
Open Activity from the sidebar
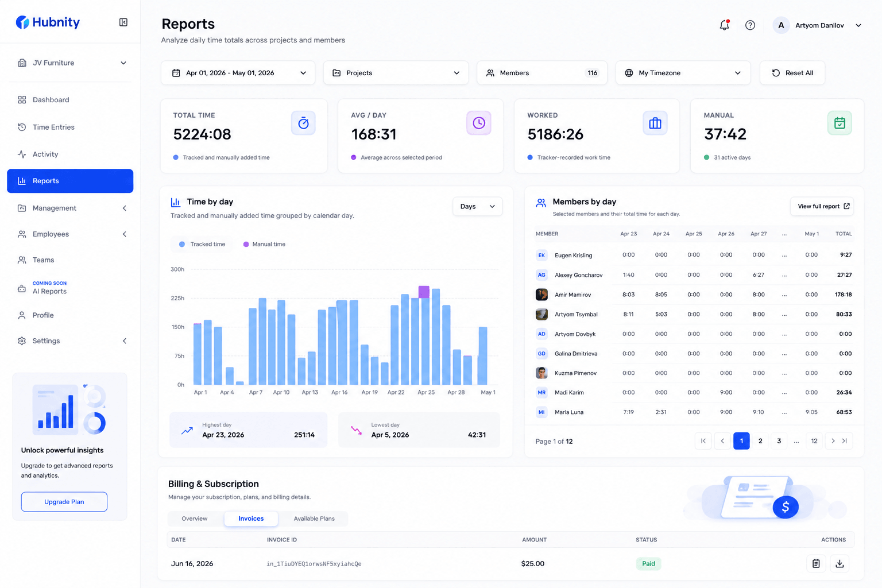tap(70, 154)
